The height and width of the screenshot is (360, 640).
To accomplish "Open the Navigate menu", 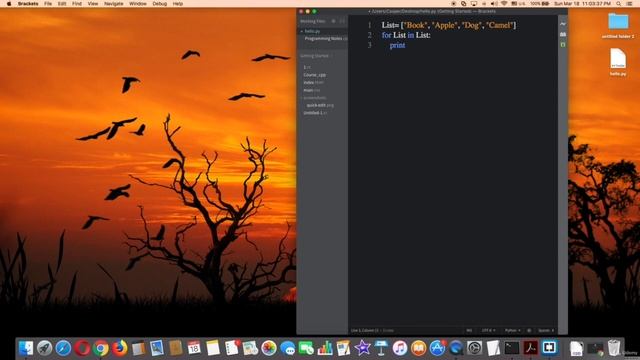I will pyautogui.click(x=113, y=4).
